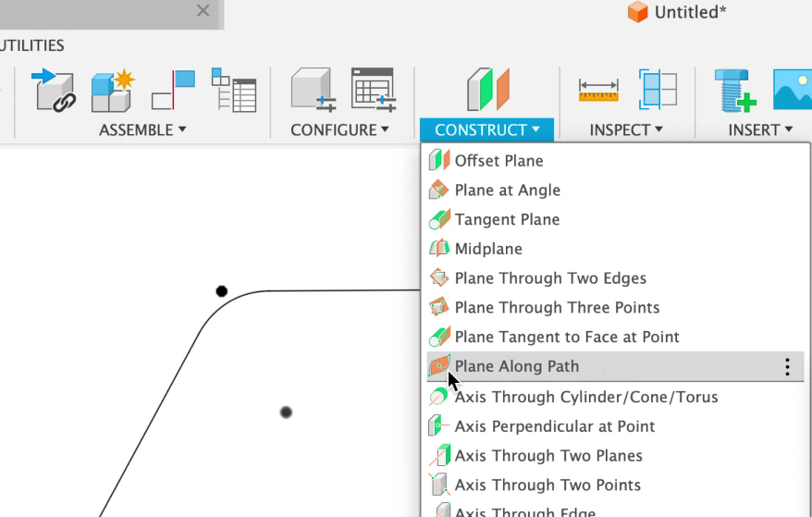The height and width of the screenshot is (517, 812).
Task: Choose Axis Through Two Planes
Action: point(548,456)
